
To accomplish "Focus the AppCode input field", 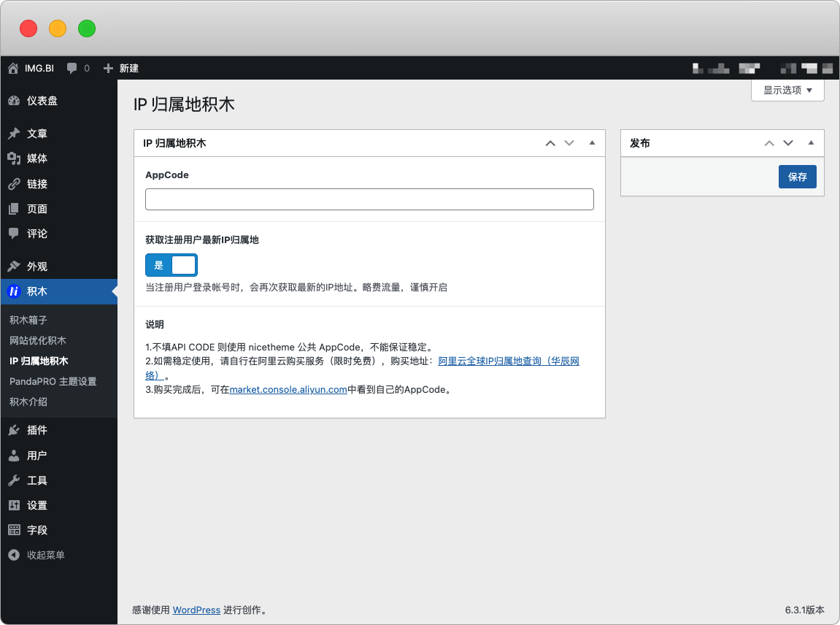I will click(x=369, y=199).
